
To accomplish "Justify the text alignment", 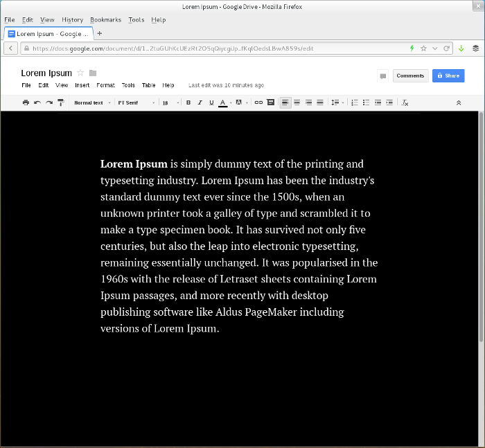I will coord(320,102).
